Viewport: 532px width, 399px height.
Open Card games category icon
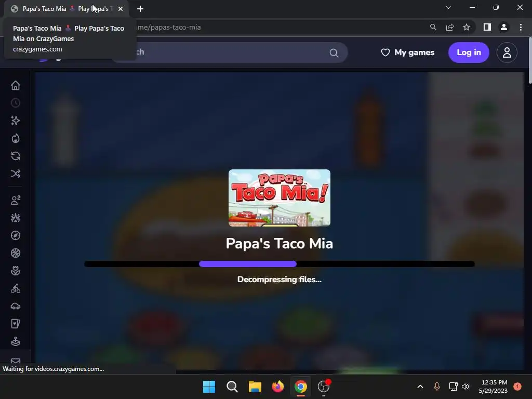16,324
